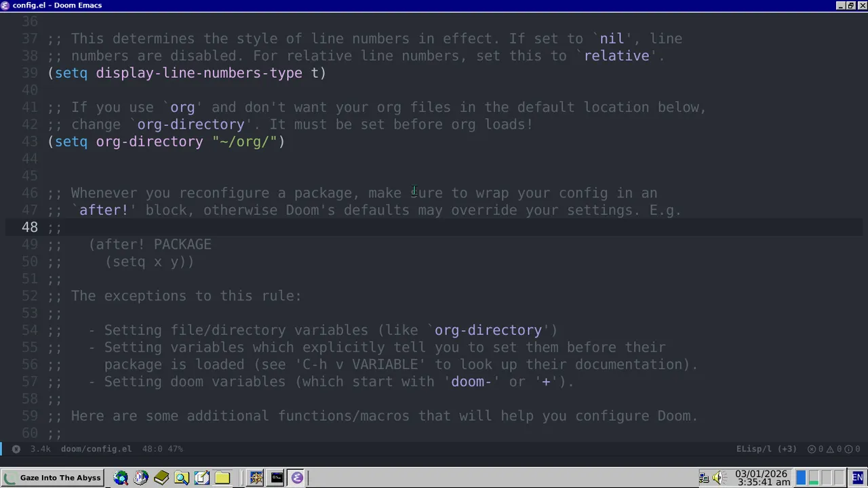Screen dimensions: 868x488
Task: Open the file search magnifier icon
Action: (182, 477)
